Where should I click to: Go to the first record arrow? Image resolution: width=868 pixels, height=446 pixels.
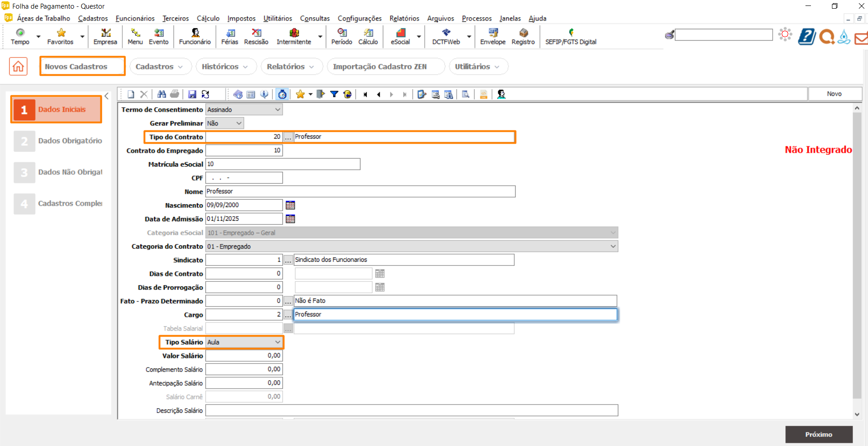pos(365,94)
